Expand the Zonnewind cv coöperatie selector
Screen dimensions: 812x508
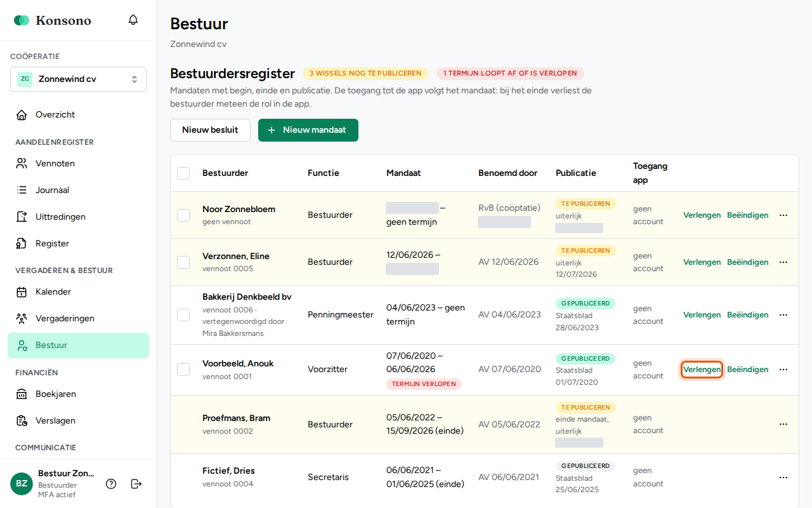[x=78, y=79]
